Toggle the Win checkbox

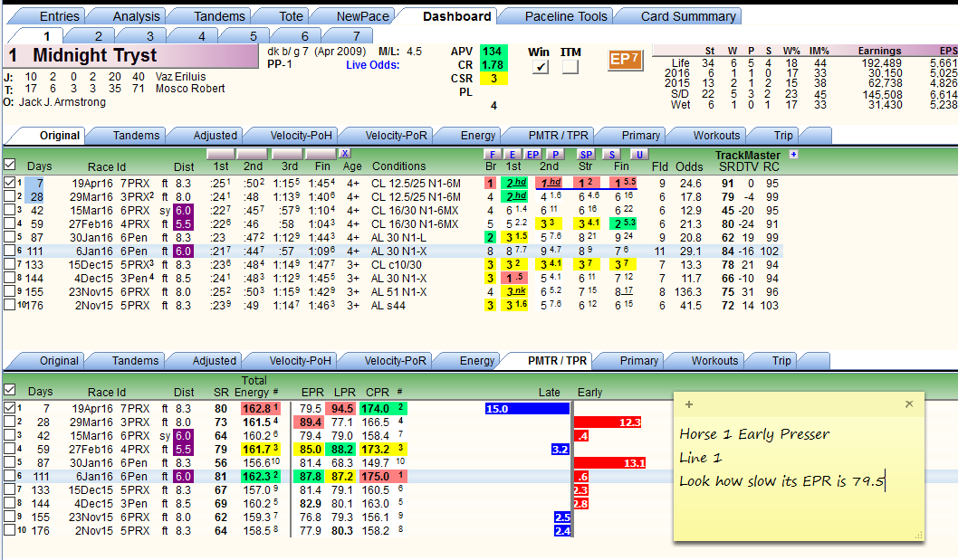pyautogui.click(x=540, y=67)
